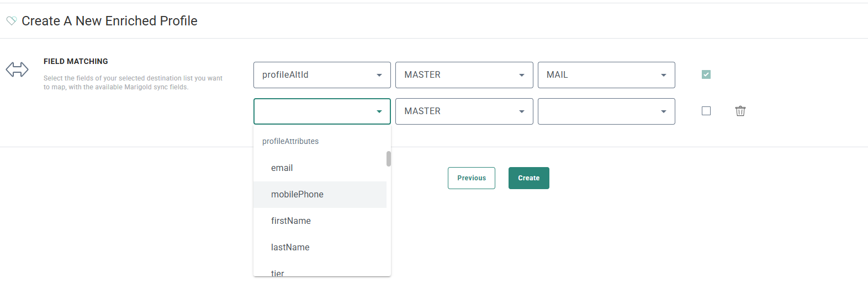
Task: Select the lastName option
Action: (x=290, y=248)
